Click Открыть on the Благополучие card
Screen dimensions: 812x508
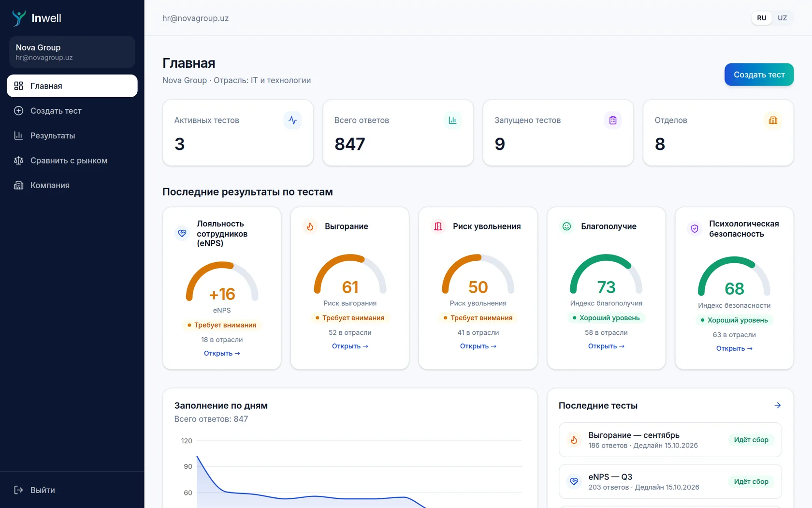click(x=606, y=346)
